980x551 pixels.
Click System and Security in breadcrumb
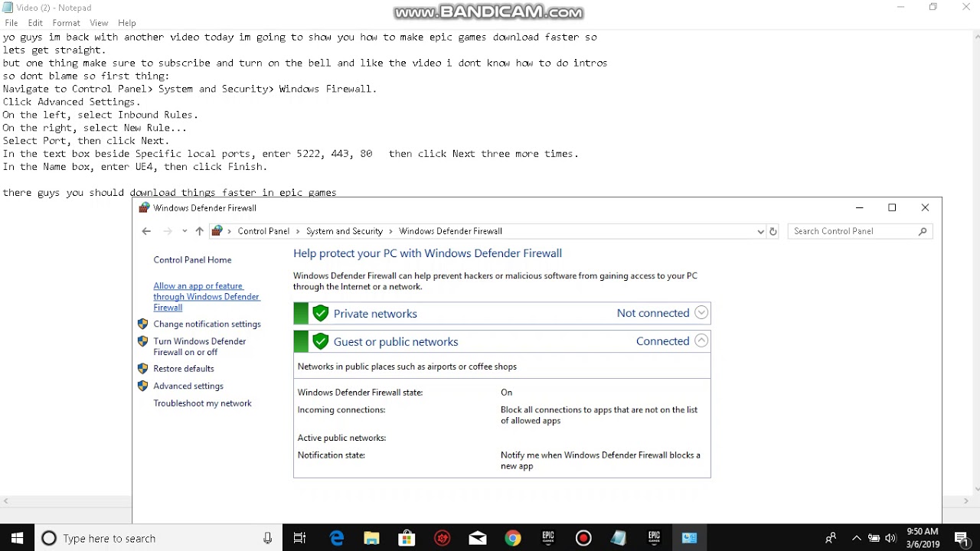coord(345,231)
